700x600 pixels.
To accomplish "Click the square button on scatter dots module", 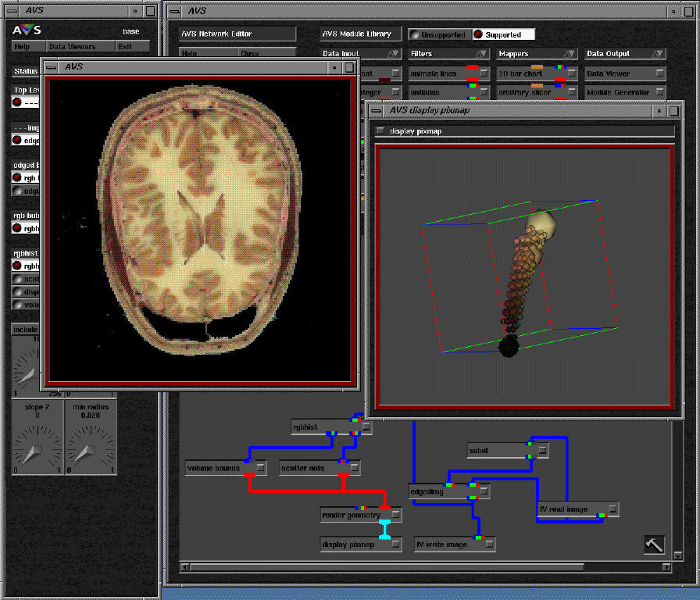I will tap(355, 468).
